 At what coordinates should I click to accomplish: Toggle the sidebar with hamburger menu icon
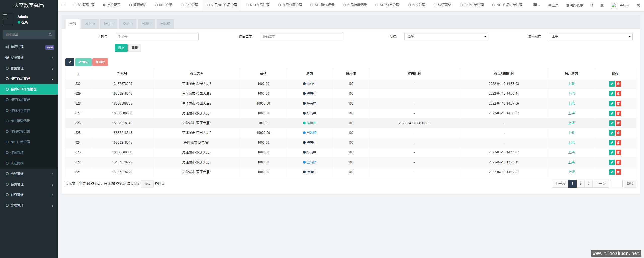click(63, 5)
